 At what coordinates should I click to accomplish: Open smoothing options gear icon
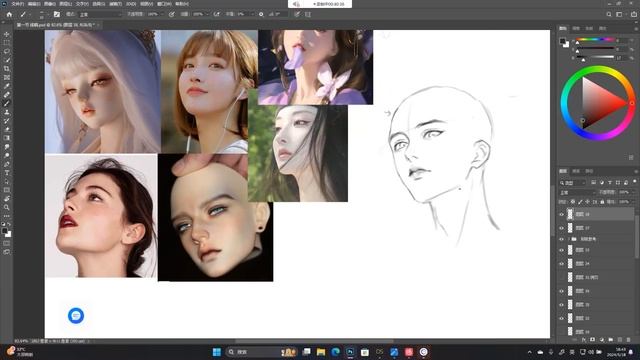[x=261, y=14]
